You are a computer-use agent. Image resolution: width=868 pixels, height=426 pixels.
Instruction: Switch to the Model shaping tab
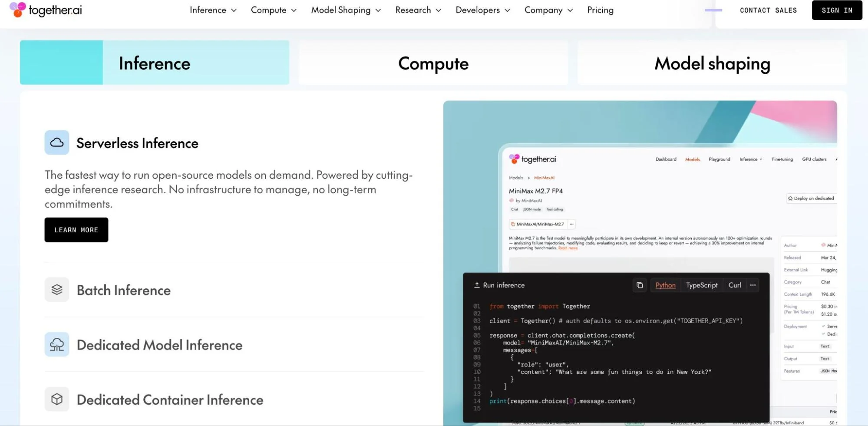point(712,63)
